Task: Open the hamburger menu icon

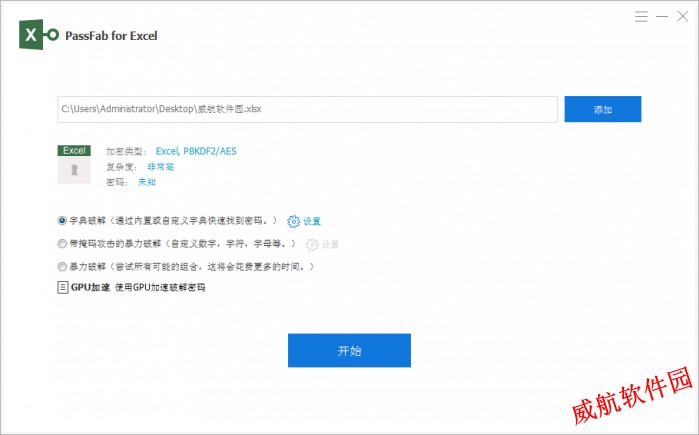Action: (x=641, y=16)
